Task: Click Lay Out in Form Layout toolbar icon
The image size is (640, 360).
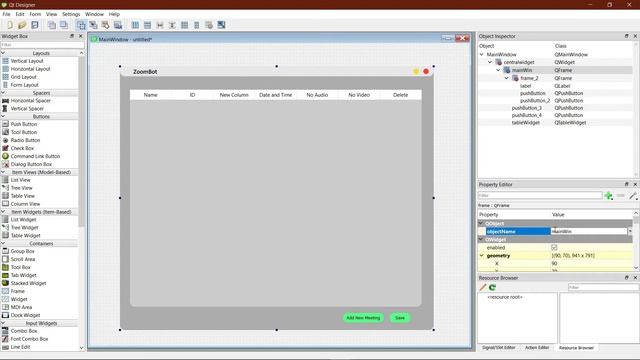Action: tap(197, 25)
